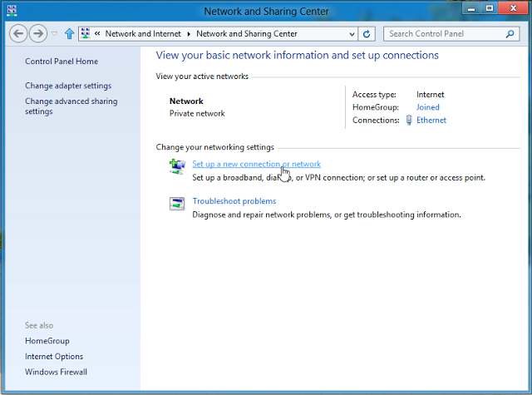Click the 'Diagnose and repair network problems' description
This screenshot has height=395, width=532.
[x=327, y=215]
